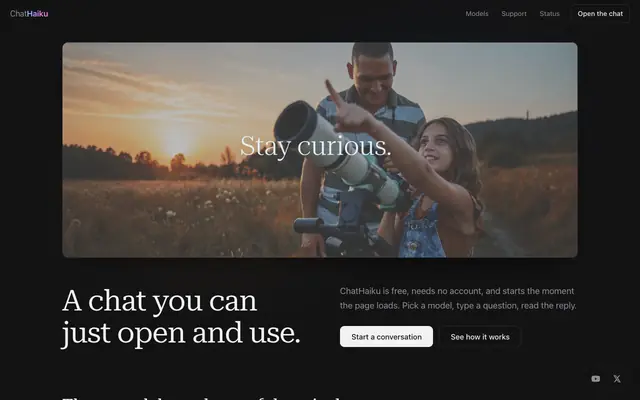
Task: Open the X social icon
Action: click(x=617, y=379)
